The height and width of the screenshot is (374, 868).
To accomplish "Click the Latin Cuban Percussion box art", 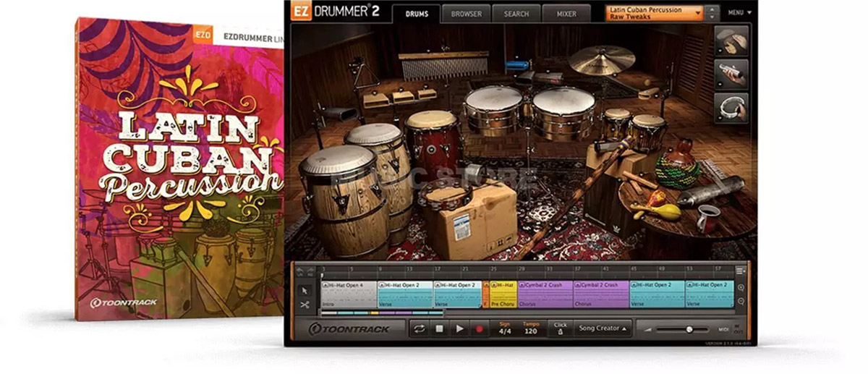I will [180, 170].
